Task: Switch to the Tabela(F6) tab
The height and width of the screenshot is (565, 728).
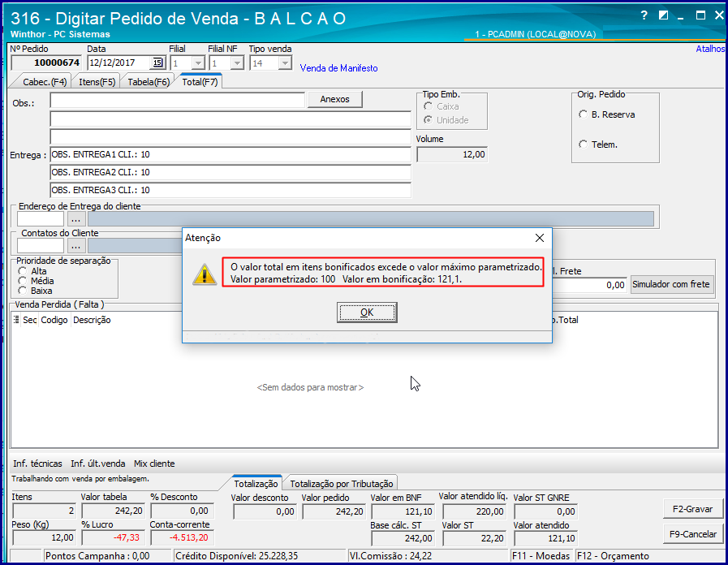Action: tap(148, 82)
